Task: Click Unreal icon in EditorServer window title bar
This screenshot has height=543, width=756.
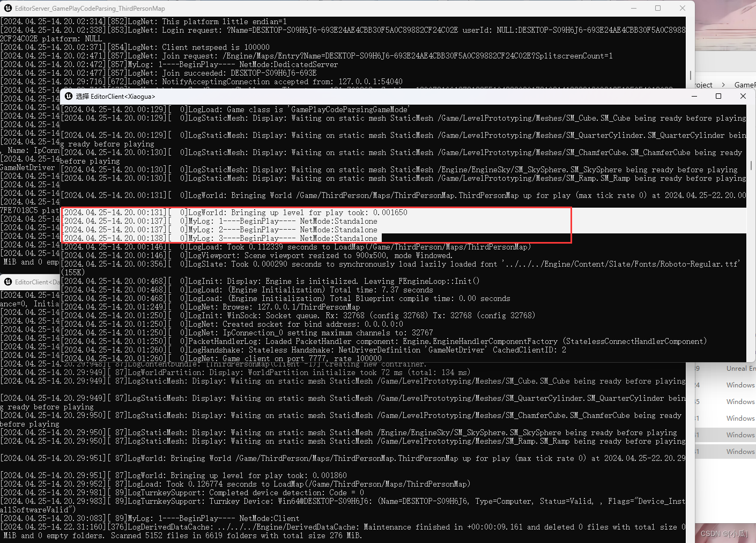Action: tap(8, 9)
